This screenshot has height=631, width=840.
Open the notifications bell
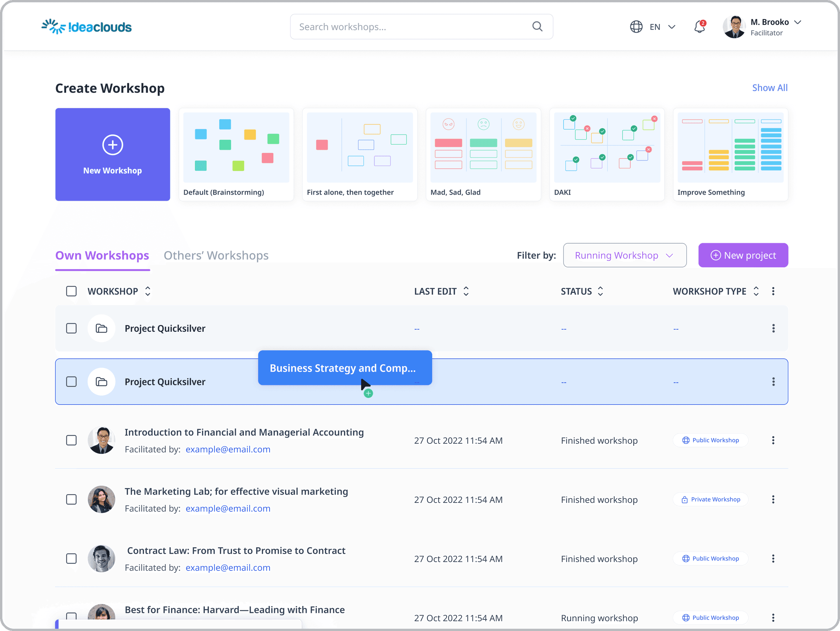click(700, 27)
